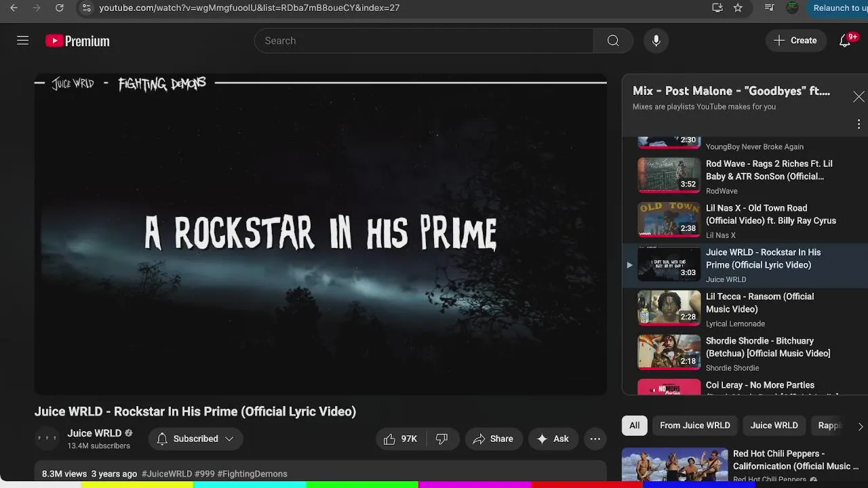Open browser media controls icon

(769, 8)
